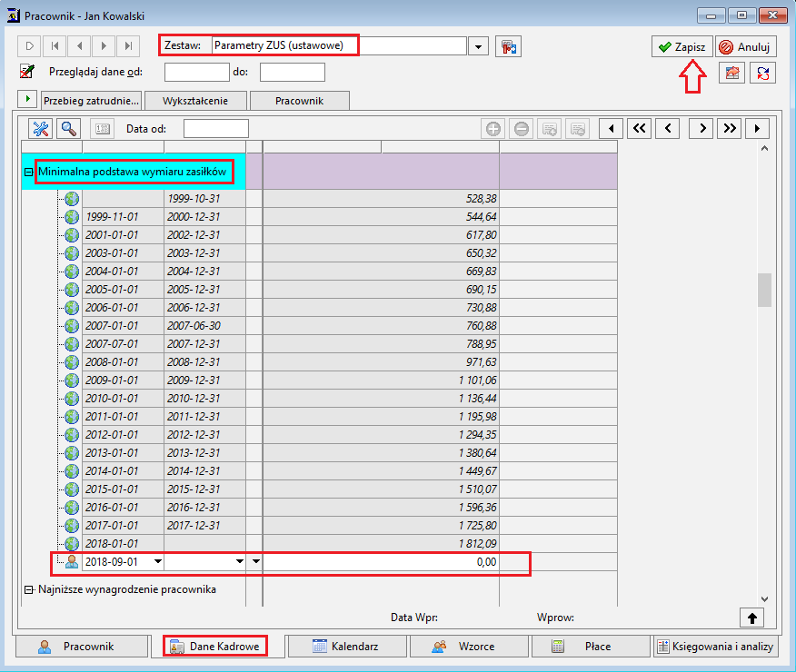
Task: Click the Przeglądaj dane od date field
Action: (x=197, y=72)
